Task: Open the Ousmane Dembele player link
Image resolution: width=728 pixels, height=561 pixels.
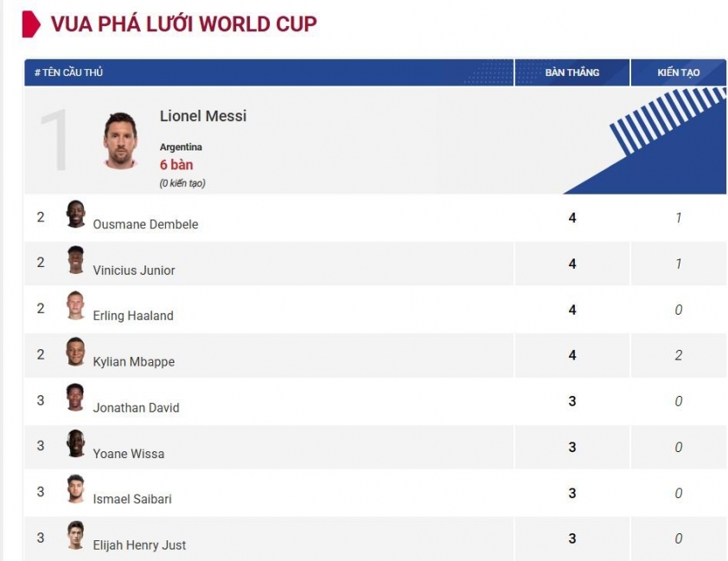Action: tap(145, 225)
